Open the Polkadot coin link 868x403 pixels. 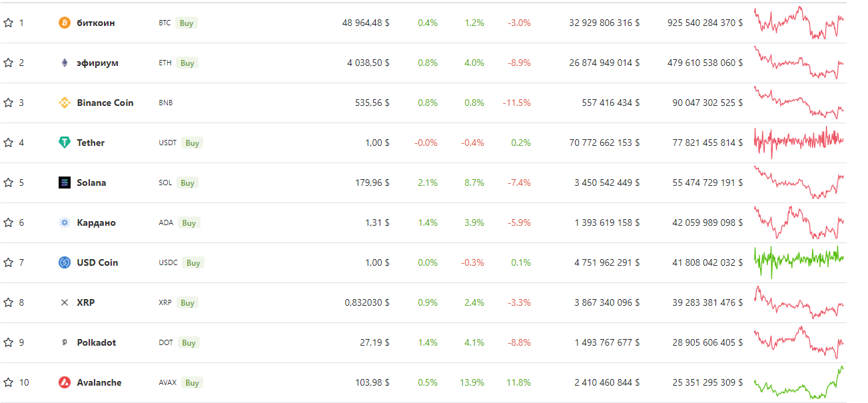(97, 342)
